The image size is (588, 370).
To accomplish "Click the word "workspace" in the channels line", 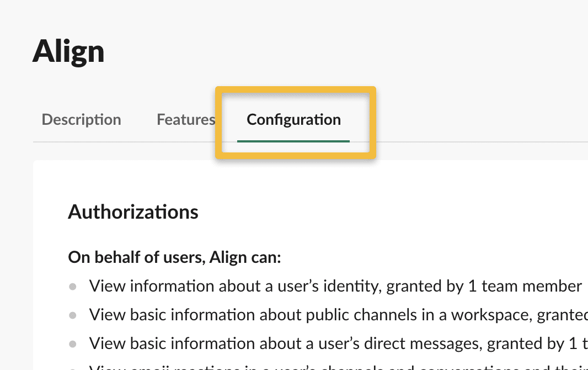I will [487, 315].
